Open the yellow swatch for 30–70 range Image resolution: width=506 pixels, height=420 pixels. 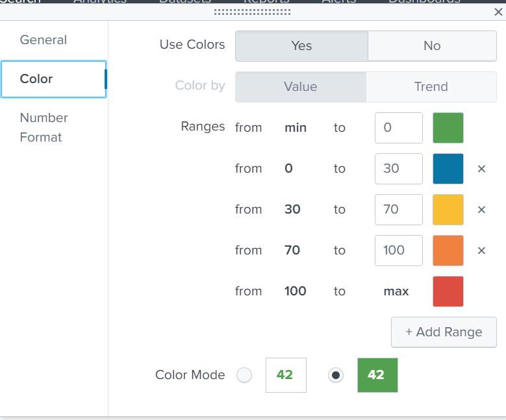(448, 210)
